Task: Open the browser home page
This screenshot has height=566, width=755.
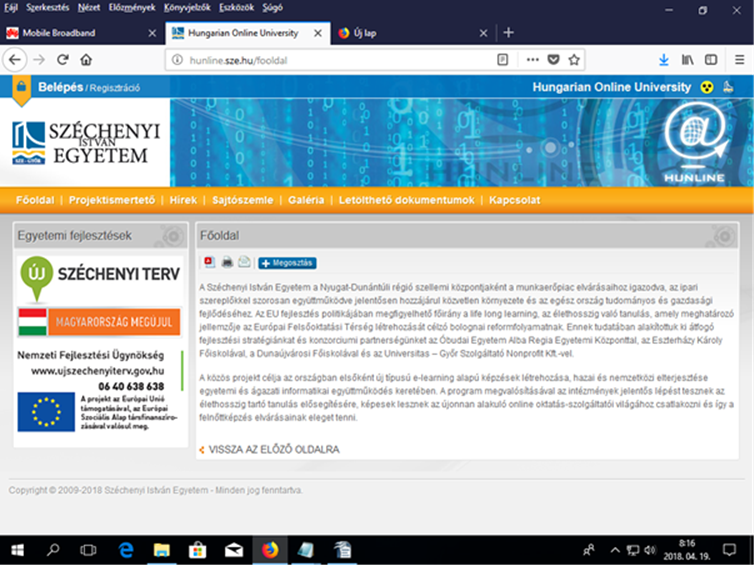Action: tap(86, 60)
